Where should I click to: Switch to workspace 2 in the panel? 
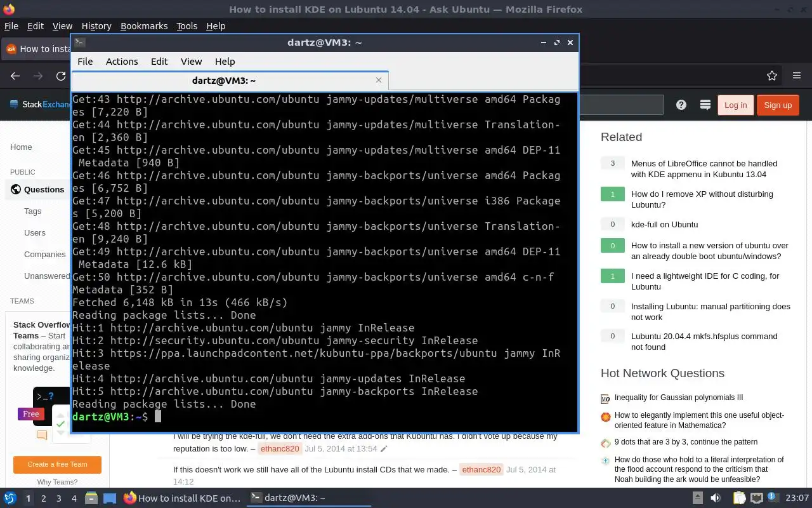tap(44, 498)
